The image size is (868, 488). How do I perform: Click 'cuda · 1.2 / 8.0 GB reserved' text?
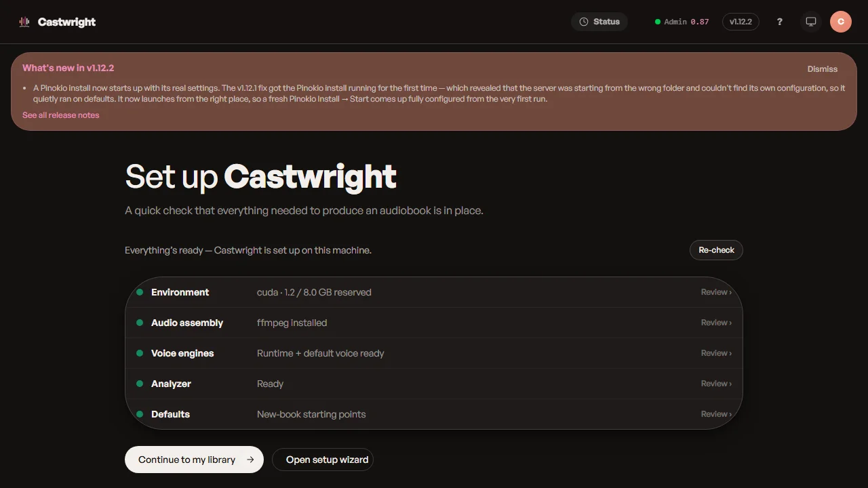[x=314, y=292]
